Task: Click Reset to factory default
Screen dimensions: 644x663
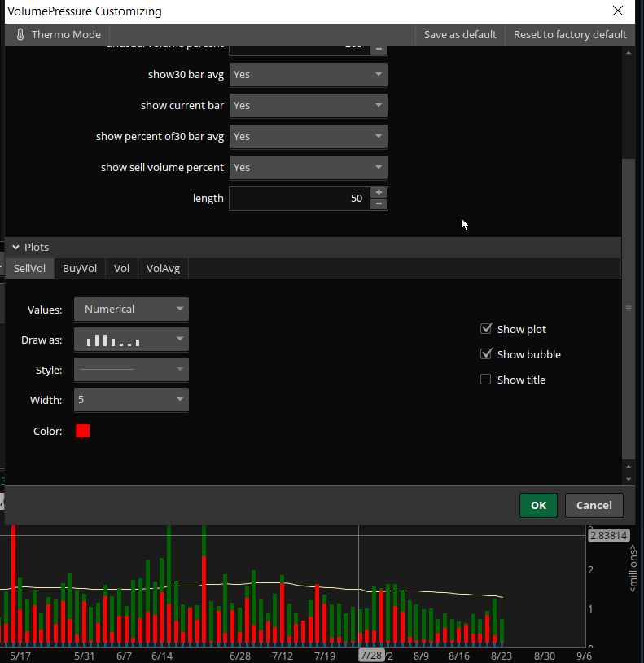Action: (570, 35)
